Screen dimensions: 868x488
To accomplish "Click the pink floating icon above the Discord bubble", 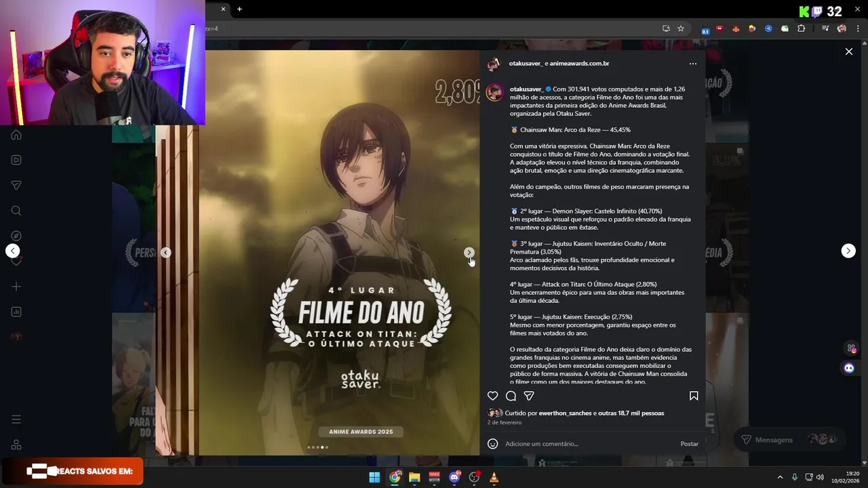I will (851, 348).
